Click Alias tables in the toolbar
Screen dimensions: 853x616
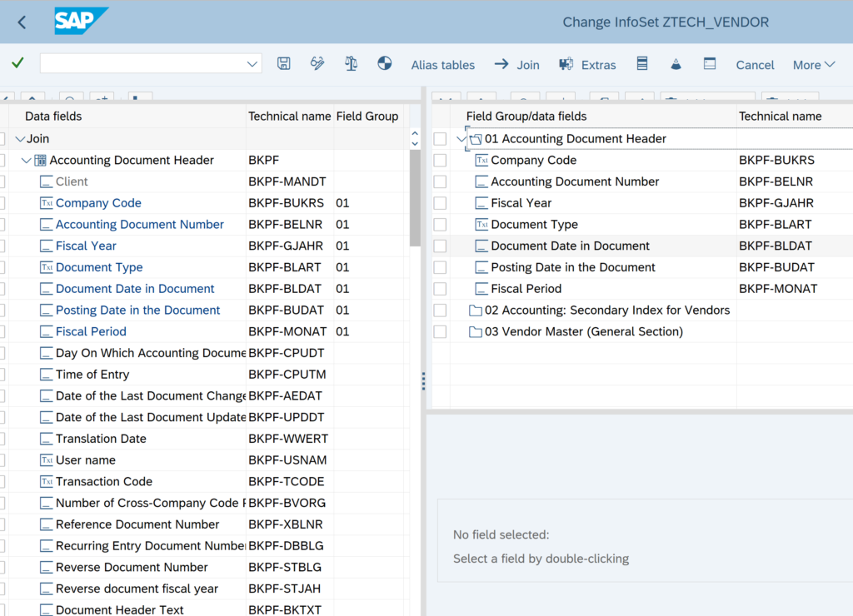pyautogui.click(x=443, y=64)
